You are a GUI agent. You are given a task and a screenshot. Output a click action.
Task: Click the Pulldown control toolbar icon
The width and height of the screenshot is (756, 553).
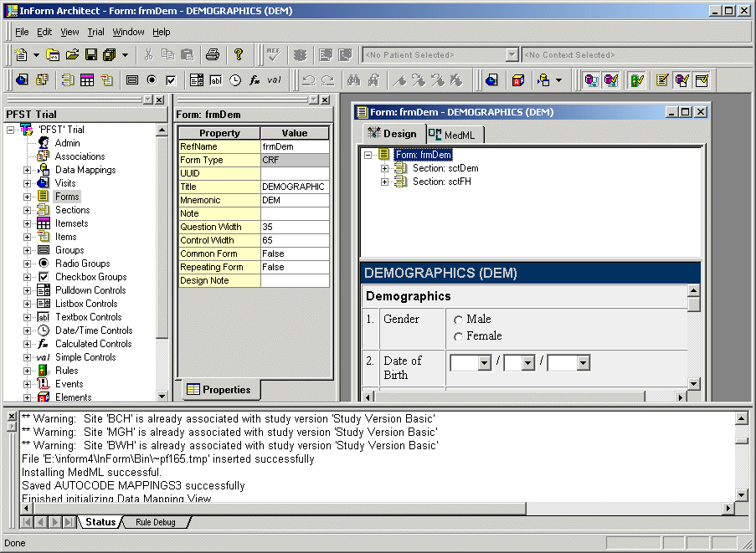(196, 80)
